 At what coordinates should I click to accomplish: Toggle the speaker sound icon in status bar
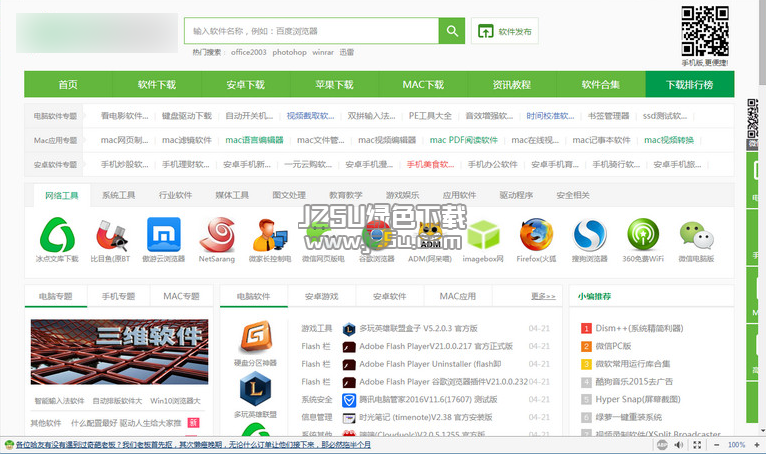point(679,445)
